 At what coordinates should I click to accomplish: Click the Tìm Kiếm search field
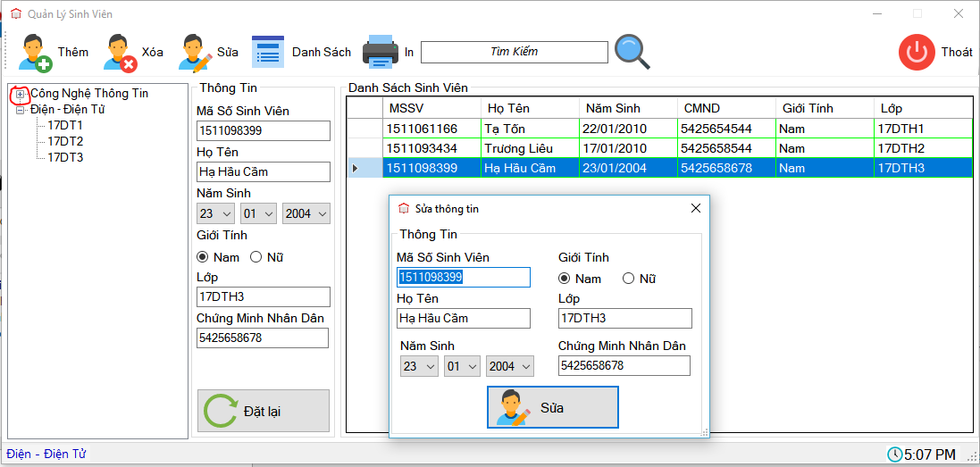(x=514, y=52)
